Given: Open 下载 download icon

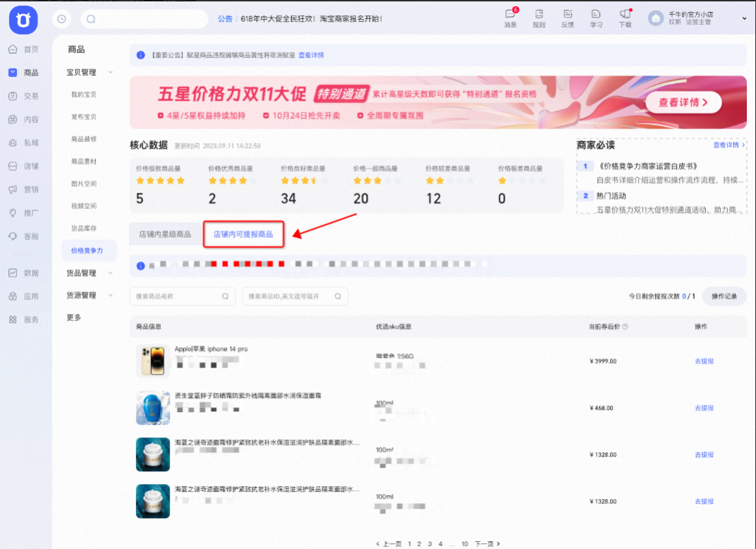Looking at the screenshot, I should coord(625,18).
